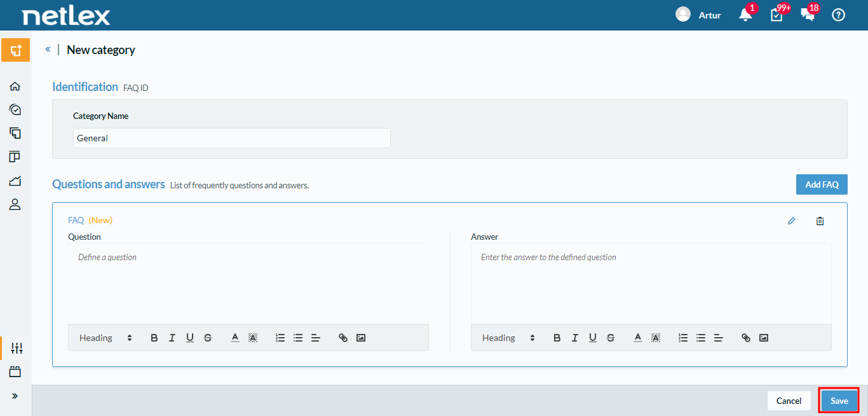Image resolution: width=868 pixels, height=416 pixels.
Task: Open the Artur user profile menu
Action: point(698,15)
